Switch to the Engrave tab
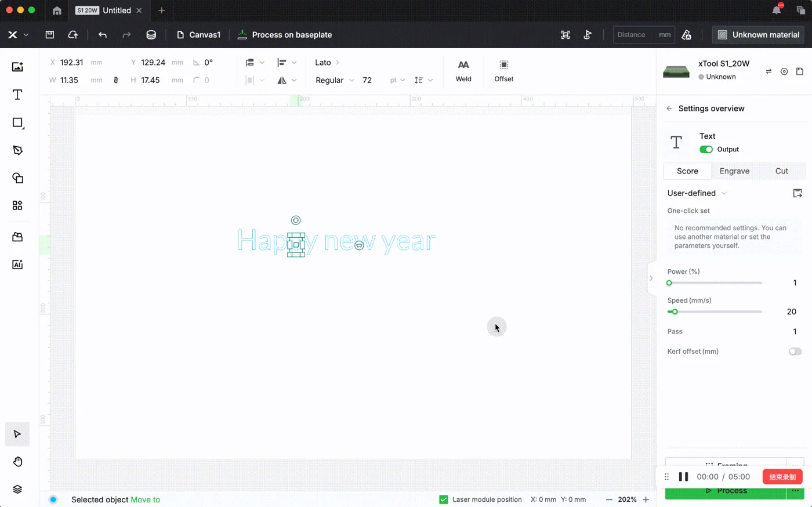Screen dimensions: 812x507 (x=734, y=171)
